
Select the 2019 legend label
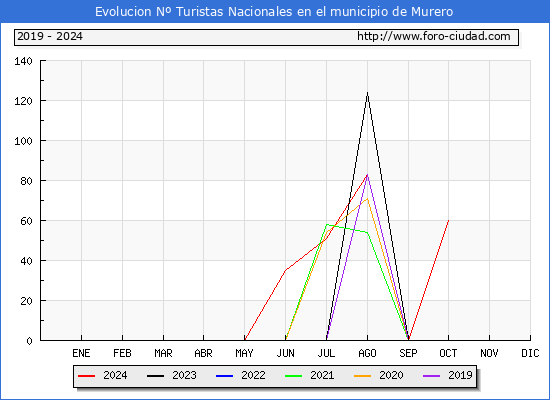[x=460, y=375]
